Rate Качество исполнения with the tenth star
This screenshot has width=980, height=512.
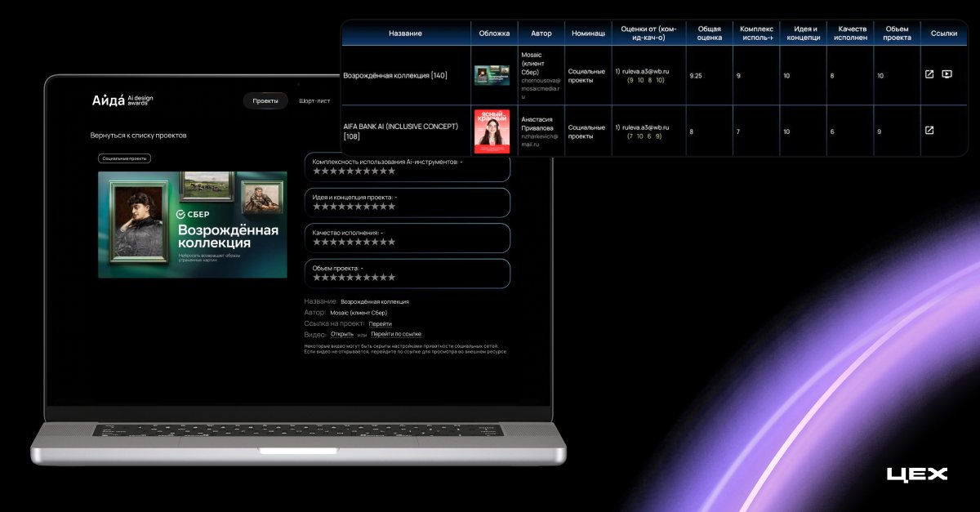point(391,242)
